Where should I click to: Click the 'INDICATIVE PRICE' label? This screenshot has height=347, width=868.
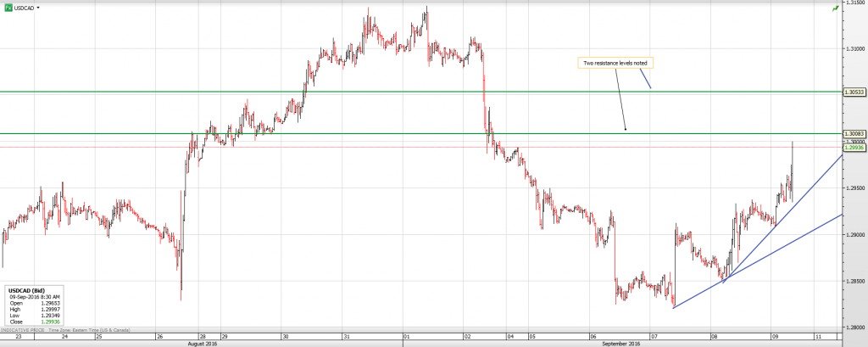[22, 330]
